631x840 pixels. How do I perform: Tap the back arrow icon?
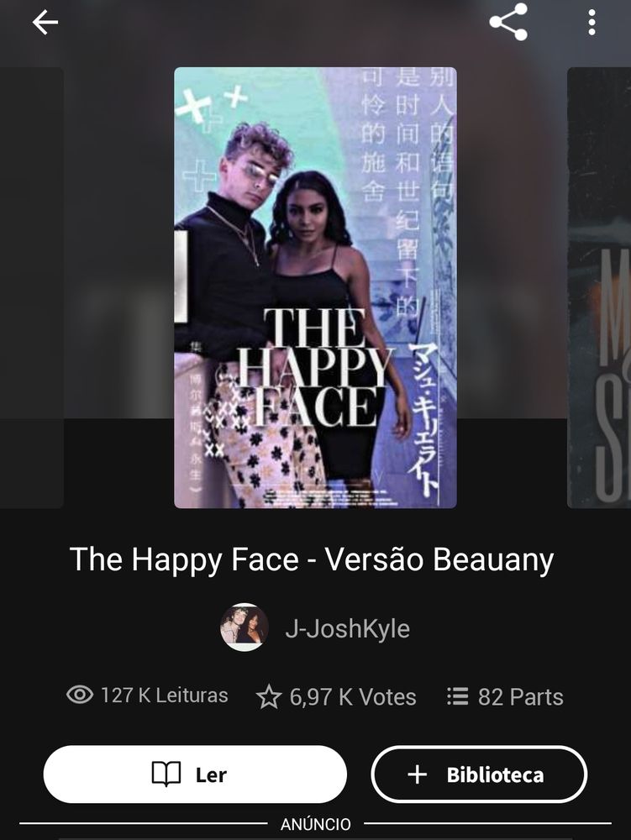click(45, 23)
